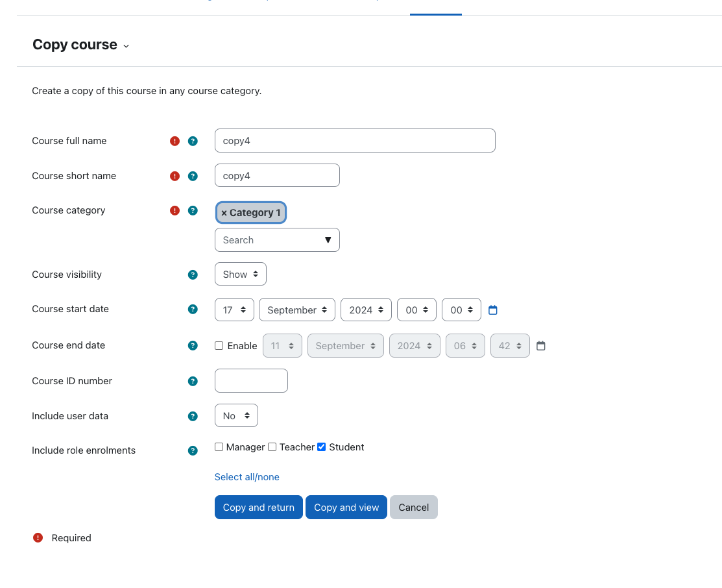Open help for Course full name
Image resolution: width=722 pixels, height=588 pixels.
point(193,141)
